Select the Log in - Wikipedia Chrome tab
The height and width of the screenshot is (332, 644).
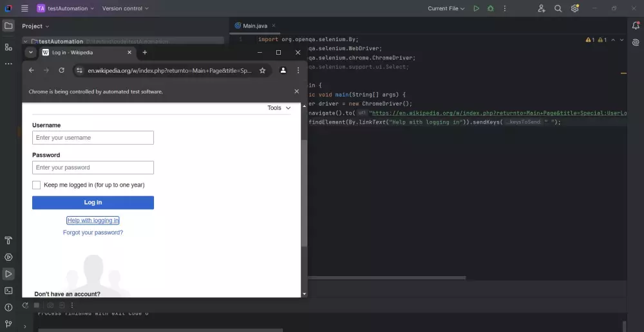(87, 53)
